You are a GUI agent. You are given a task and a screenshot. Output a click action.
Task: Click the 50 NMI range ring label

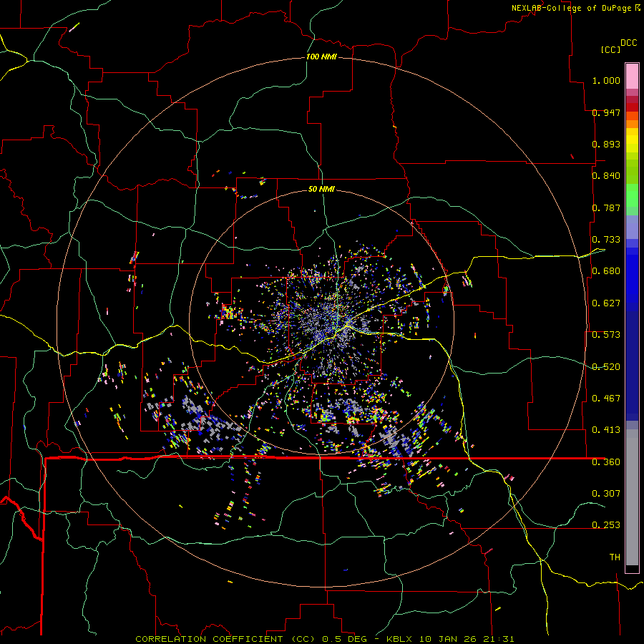click(x=321, y=189)
